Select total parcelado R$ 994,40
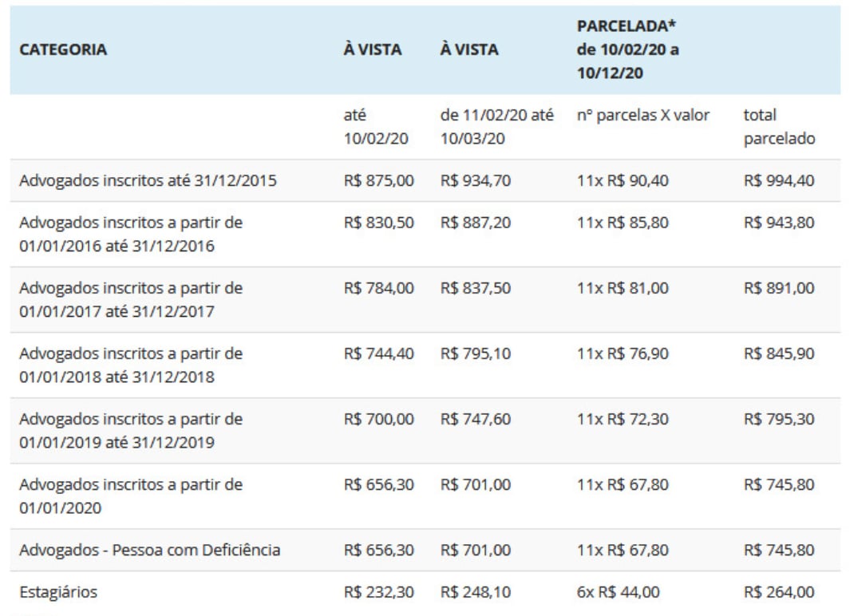Viewport: 850px width, 616px height. coord(778,180)
